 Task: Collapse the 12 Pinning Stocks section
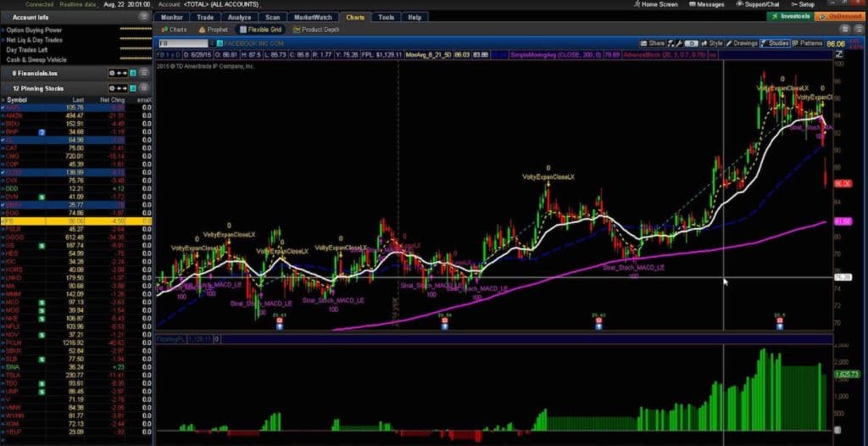6,88
